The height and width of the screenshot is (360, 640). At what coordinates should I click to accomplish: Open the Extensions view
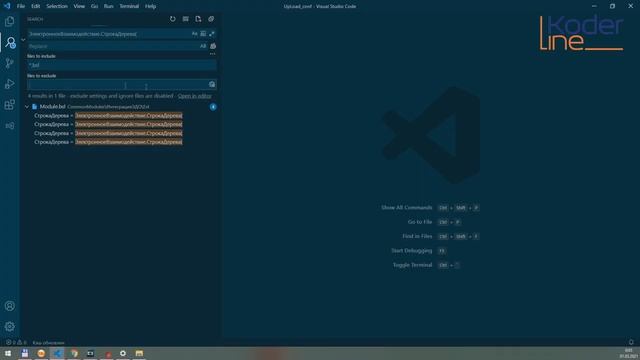point(10,104)
